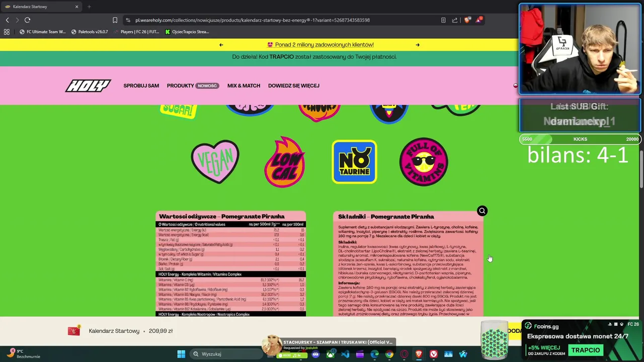Click the HOLY logo
The width and height of the screenshot is (644, 362).
pos(88,85)
